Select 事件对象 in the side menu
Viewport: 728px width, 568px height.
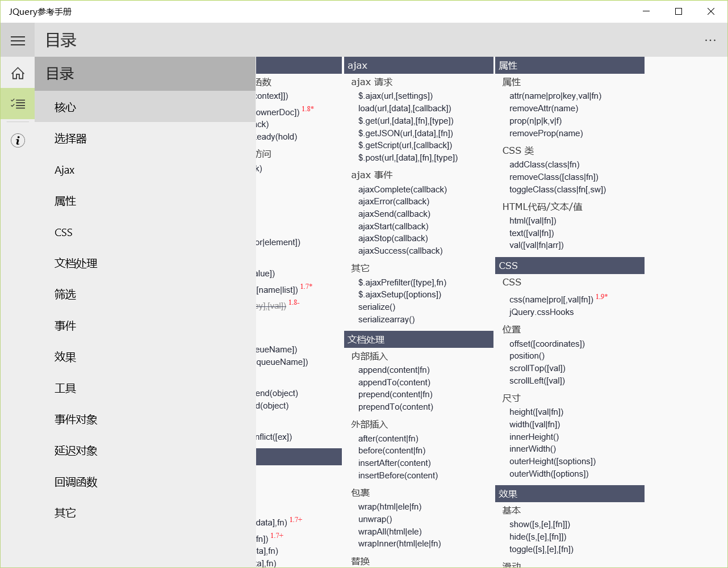tap(145, 419)
